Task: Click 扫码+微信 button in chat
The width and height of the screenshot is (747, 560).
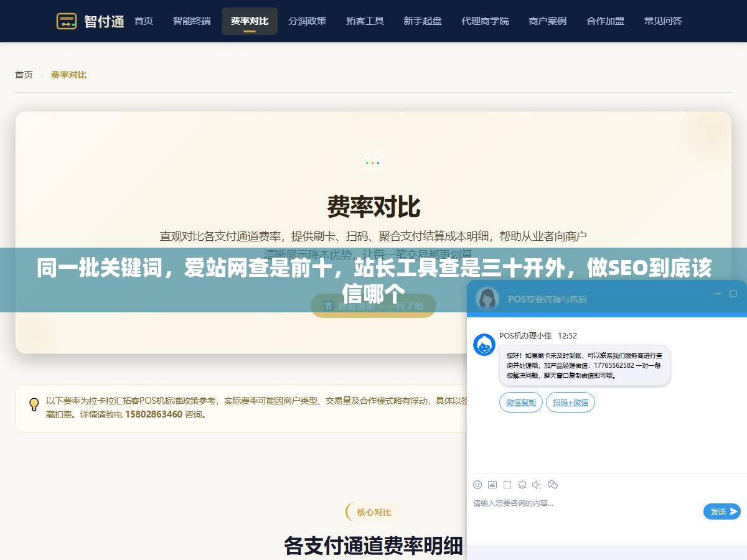Action: coord(570,403)
